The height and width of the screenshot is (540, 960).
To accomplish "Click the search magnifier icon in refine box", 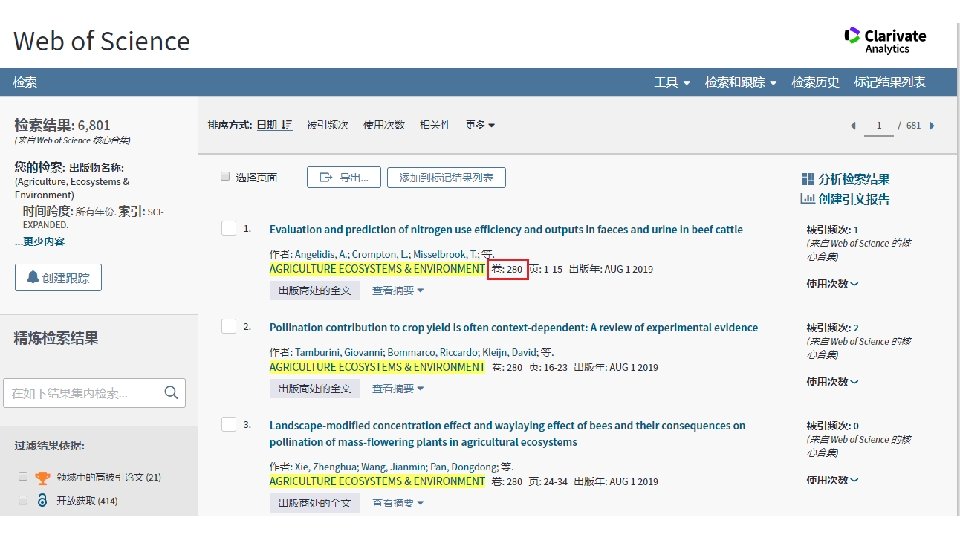I will tap(171, 392).
